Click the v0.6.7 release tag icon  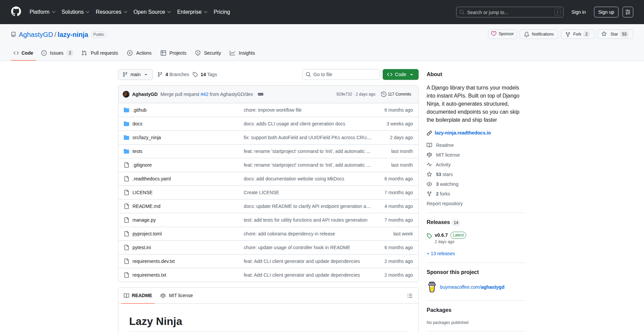tap(429, 235)
